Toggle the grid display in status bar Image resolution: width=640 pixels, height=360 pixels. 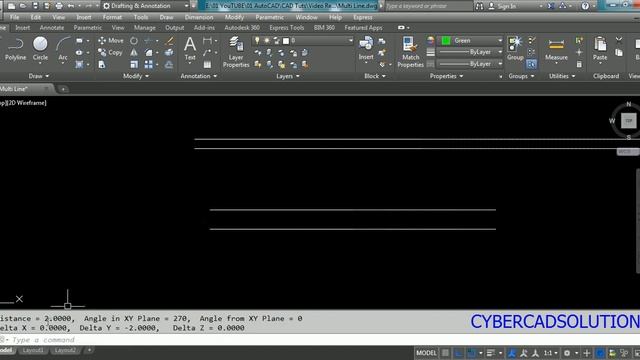[445, 353]
